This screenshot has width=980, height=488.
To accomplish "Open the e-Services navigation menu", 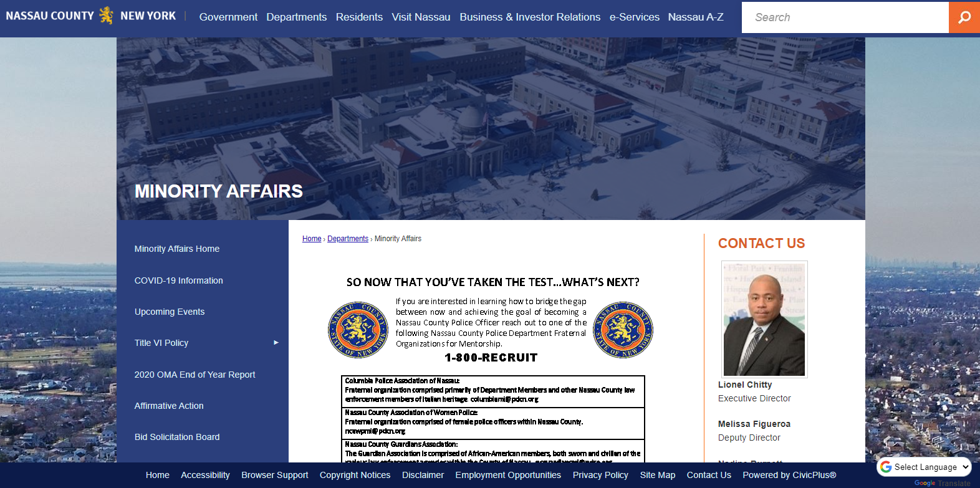I will tap(634, 17).
